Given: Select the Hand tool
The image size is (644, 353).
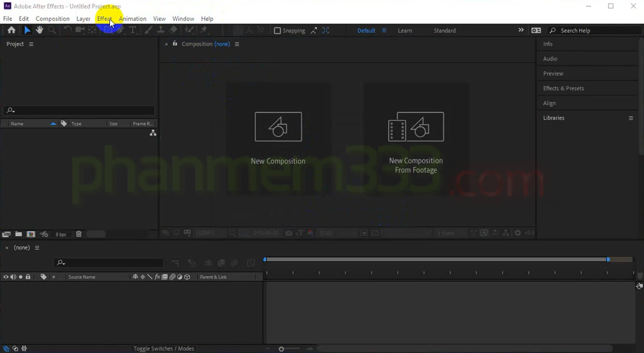Looking at the screenshot, I should point(39,30).
